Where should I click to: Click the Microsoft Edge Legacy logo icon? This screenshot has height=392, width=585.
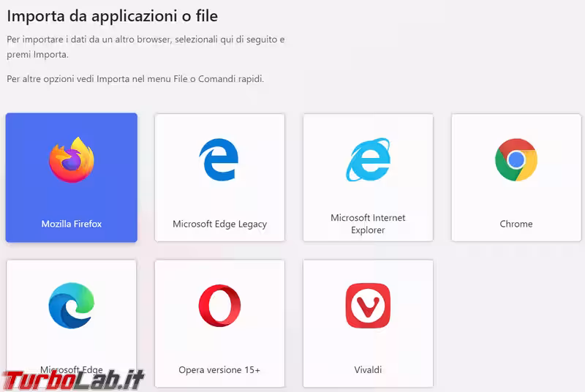[219, 161]
